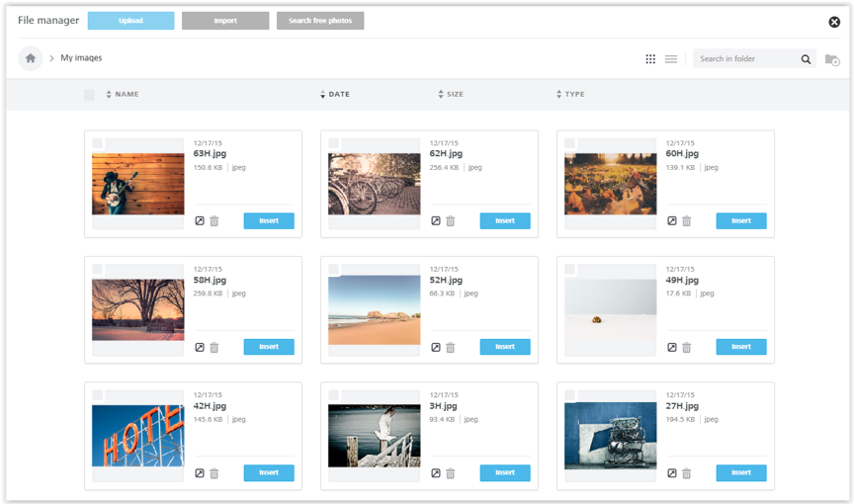The width and height of the screenshot is (854, 504).
Task: Create a new folder
Action: (832, 59)
